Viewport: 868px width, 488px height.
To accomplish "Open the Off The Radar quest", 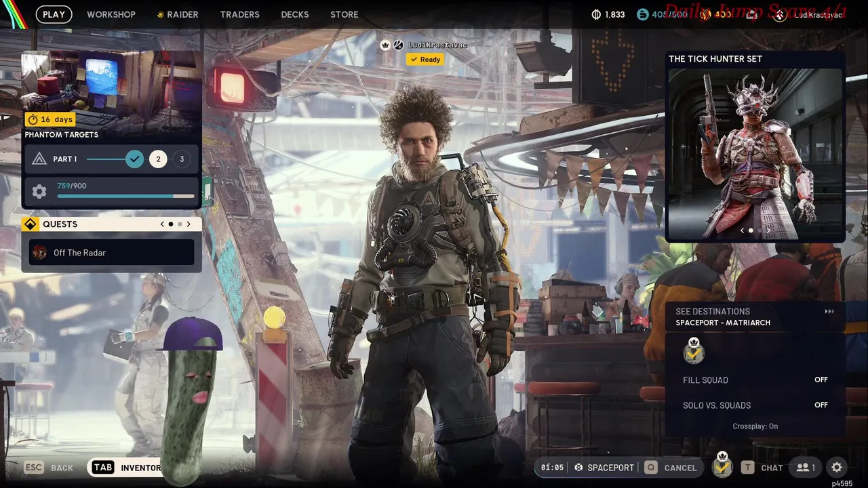I will pyautogui.click(x=112, y=253).
